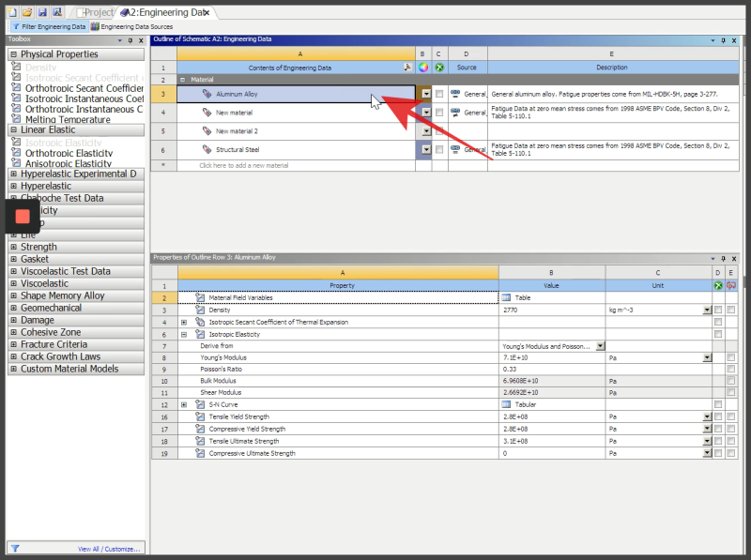Open the Toolbox panel dropdown menu arrow
751x560 pixels.
point(120,40)
